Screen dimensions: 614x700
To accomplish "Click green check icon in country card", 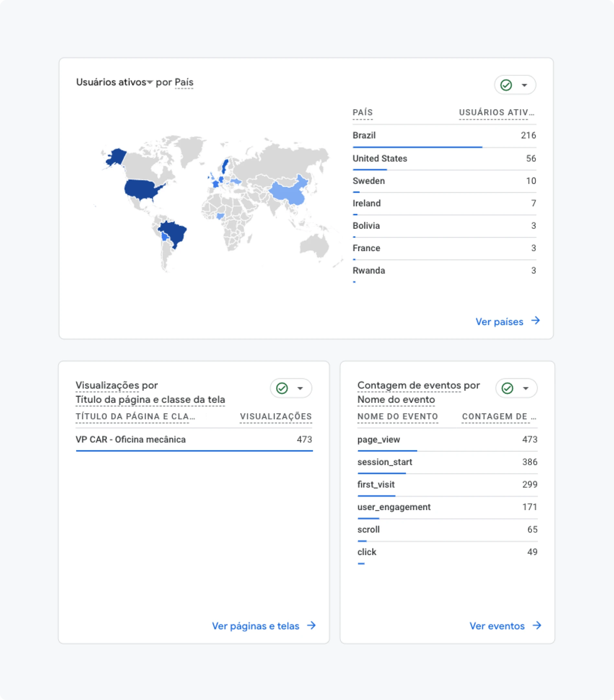I will tap(506, 85).
